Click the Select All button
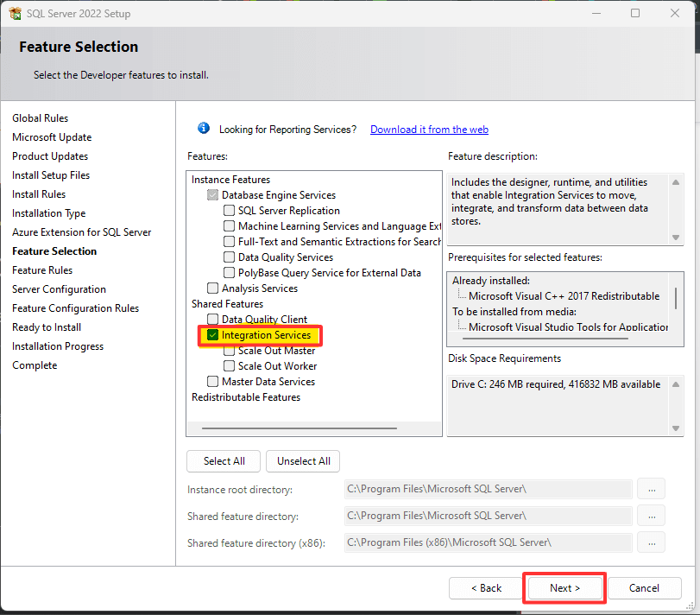Screen dimensions: 700x615 point(224,461)
